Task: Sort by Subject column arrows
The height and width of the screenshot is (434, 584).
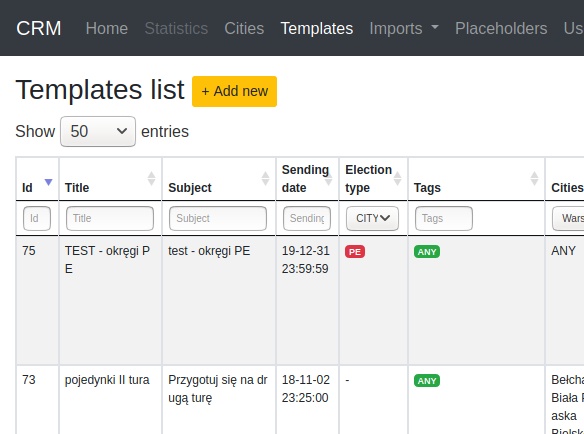Action: [x=265, y=178]
